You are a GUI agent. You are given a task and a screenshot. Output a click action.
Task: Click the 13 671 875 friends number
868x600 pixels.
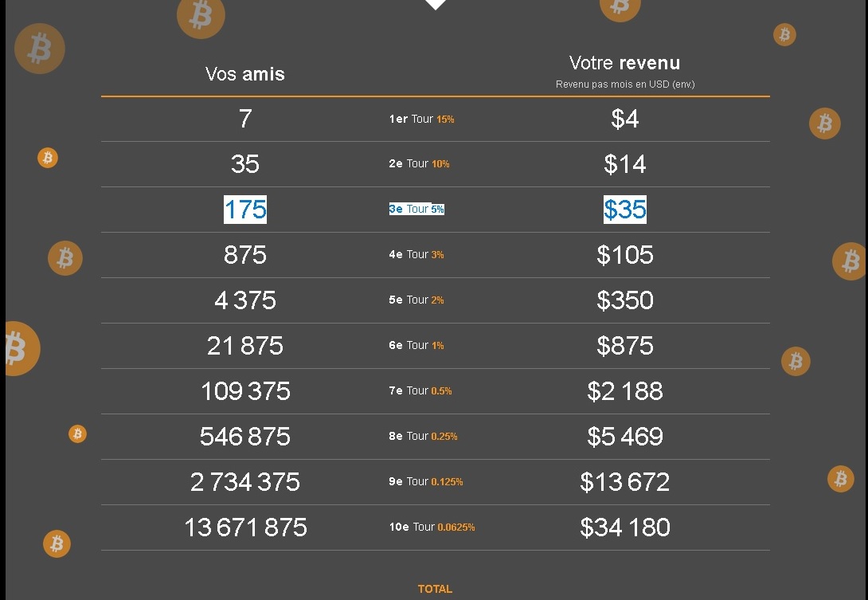point(245,527)
